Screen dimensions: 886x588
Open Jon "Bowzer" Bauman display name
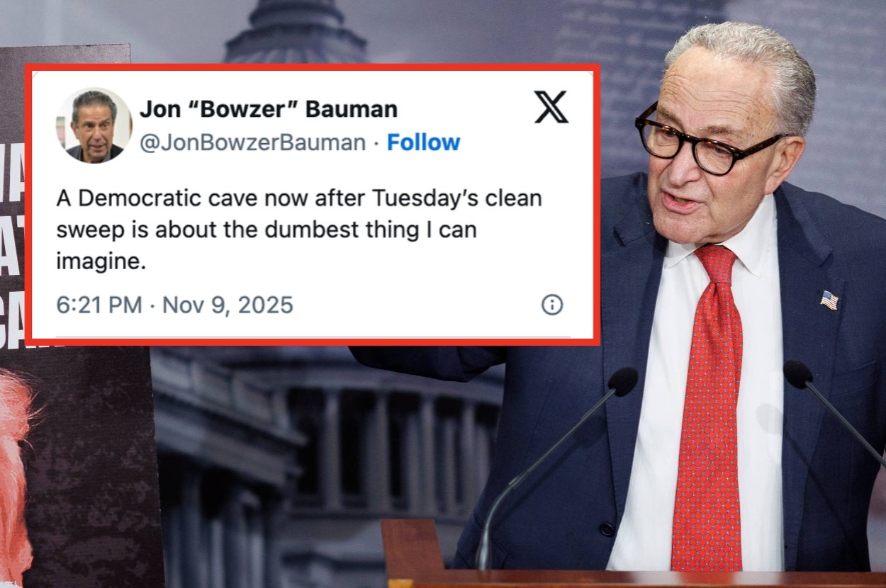pyautogui.click(x=268, y=109)
